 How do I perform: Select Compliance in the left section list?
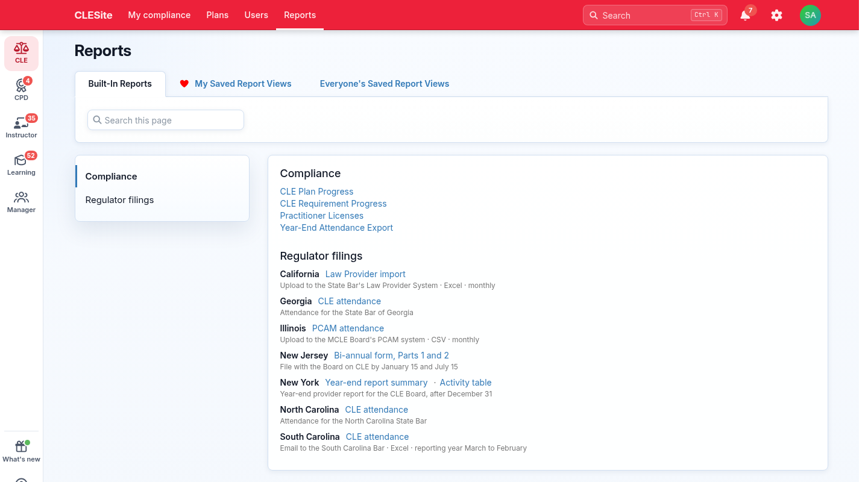click(162, 177)
